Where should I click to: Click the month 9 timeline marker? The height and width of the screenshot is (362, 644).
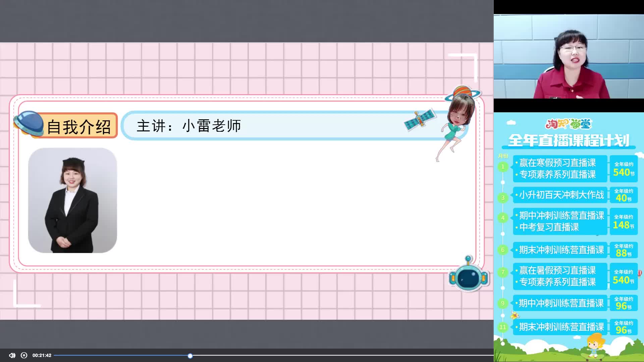tap(503, 303)
